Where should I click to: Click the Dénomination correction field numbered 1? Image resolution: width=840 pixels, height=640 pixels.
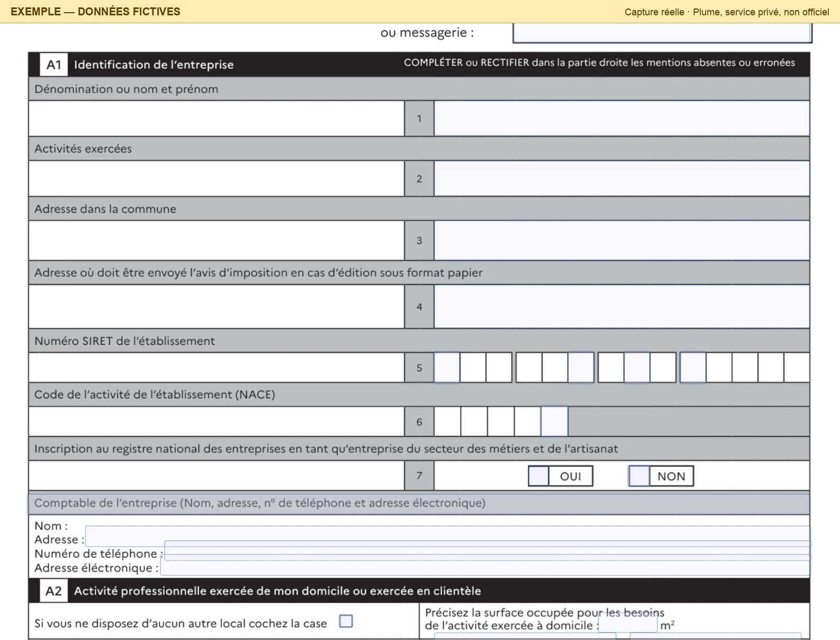(x=622, y=118)
